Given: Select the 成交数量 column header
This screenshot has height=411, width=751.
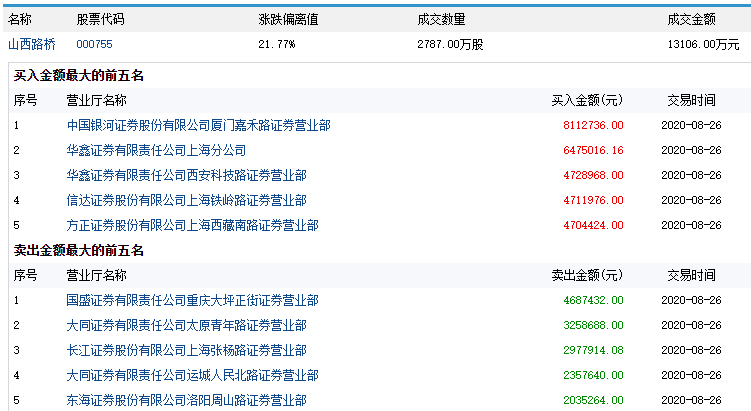Looking at the screenshot, I should point(441,20).
